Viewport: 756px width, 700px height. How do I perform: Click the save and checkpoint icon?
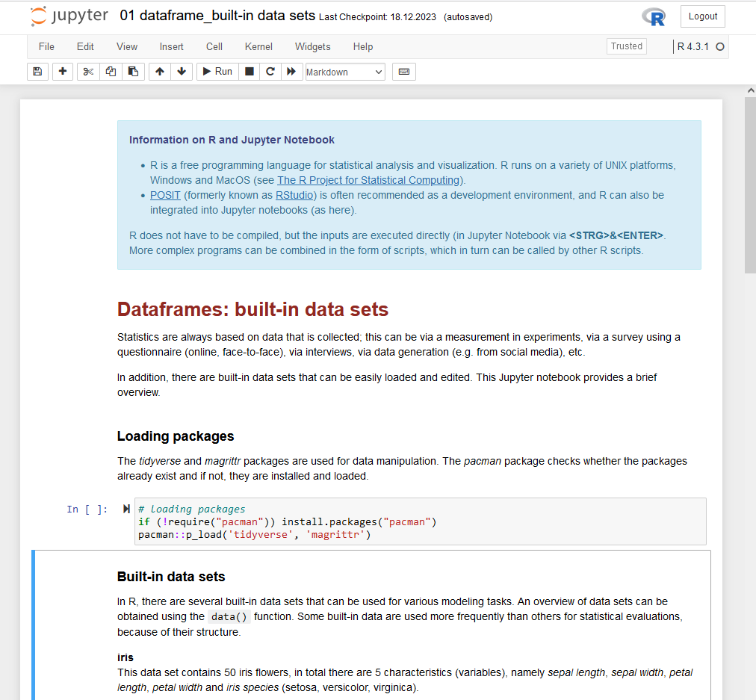[x=37, y=72]
